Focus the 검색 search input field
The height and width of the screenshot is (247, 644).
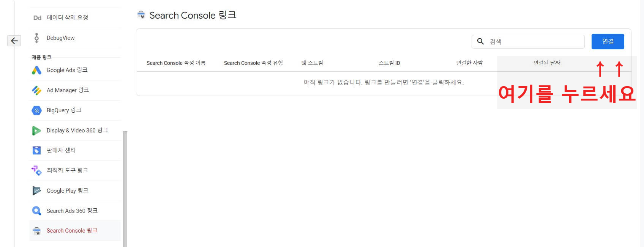tap(528, 41)
